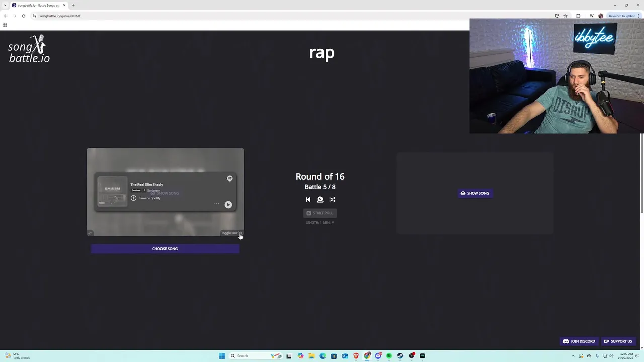This screenshot has height=362, width=644.
Task: Expand the poll Length 1 min dropdown
Action: click(x=320, y=222)
